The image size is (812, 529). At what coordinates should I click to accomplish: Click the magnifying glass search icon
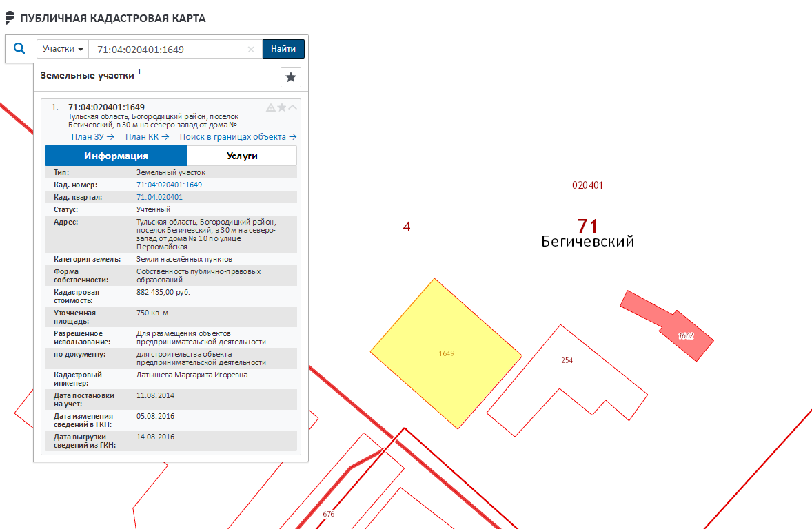pyautogui.click(x=19, y=49)
